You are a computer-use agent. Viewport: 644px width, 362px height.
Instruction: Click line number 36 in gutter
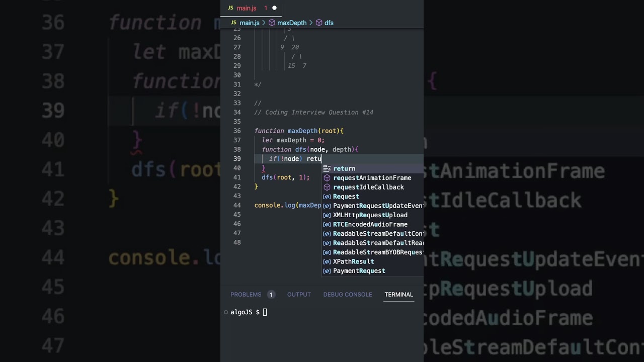click(x=236, y=131)
